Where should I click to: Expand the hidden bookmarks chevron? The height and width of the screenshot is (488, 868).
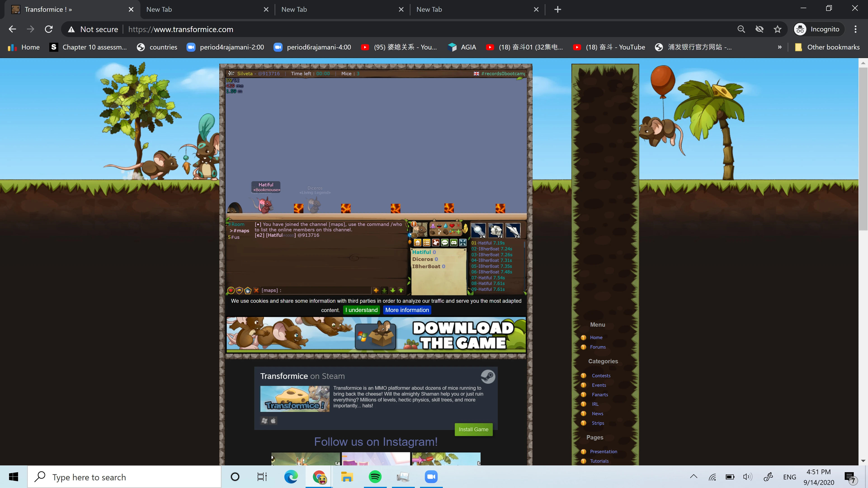click(779, 47)
